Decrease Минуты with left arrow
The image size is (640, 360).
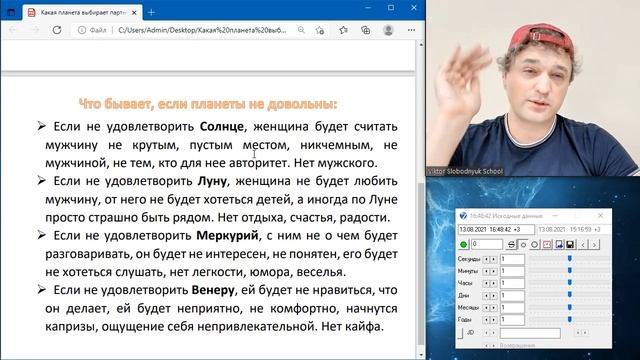tap(486, 271)
